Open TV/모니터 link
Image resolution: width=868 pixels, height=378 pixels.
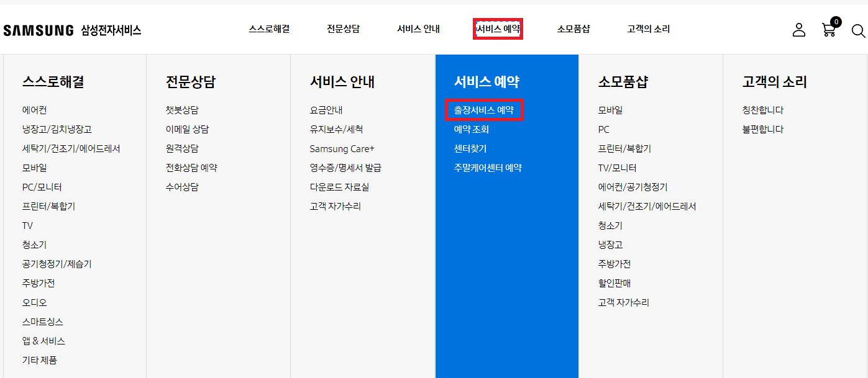pos(617,168)
